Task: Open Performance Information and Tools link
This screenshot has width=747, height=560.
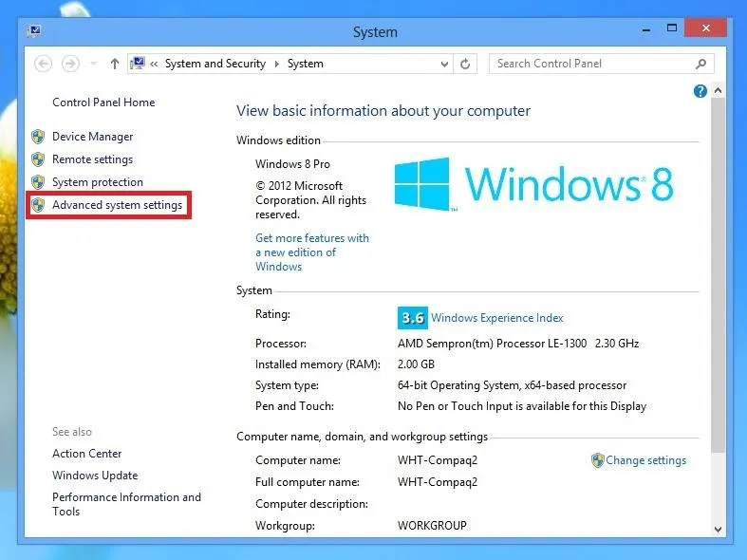Action: pos(127,504)
